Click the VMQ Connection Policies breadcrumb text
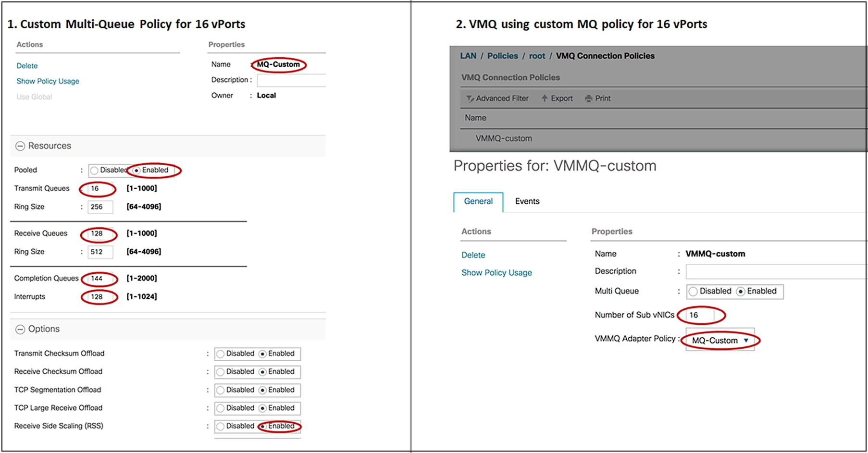The width and height of the screenshot is (868, 453). click(605, 56)
